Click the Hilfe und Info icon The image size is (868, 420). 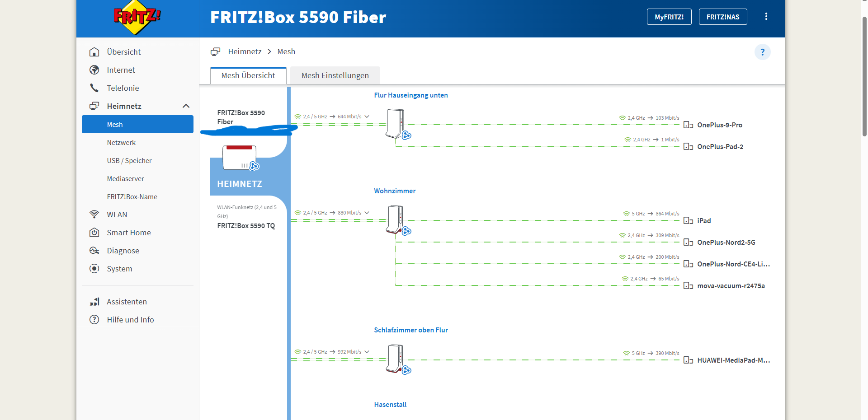point(94,320)
